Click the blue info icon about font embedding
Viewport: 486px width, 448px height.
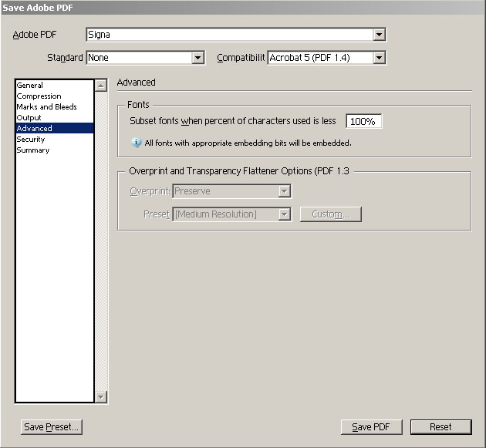coord(136,143)
